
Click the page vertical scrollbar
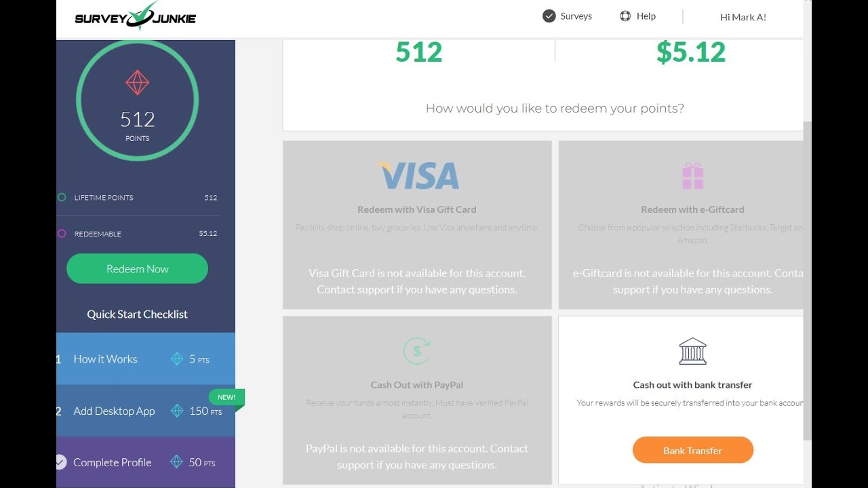[807, 271]
